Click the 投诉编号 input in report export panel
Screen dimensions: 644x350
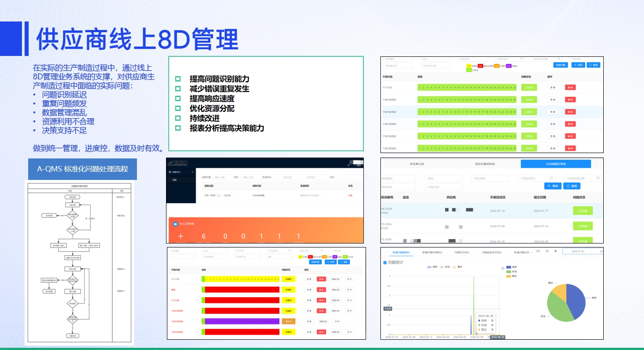click(398, 178)
